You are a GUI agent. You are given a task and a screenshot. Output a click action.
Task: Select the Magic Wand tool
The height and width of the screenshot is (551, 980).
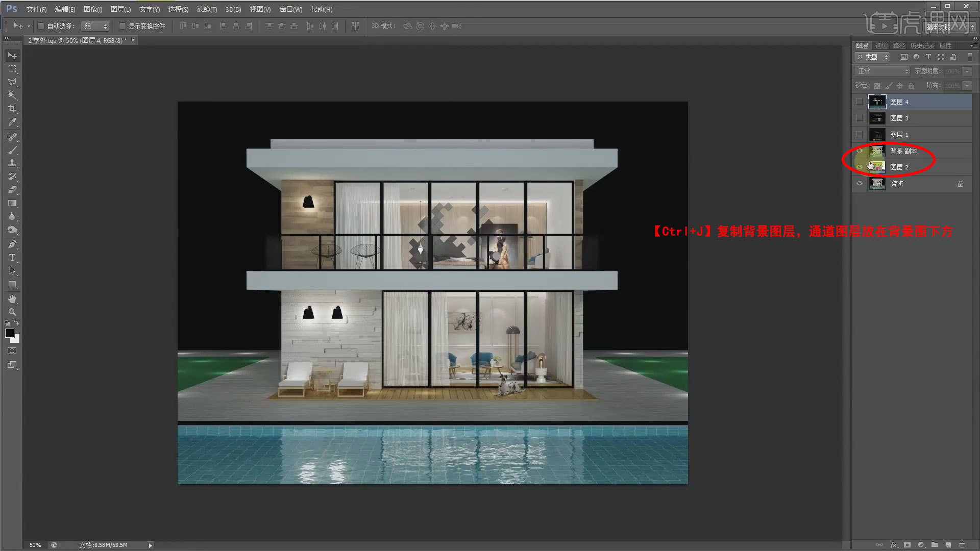pyautogui.click(x=12, y=95)
